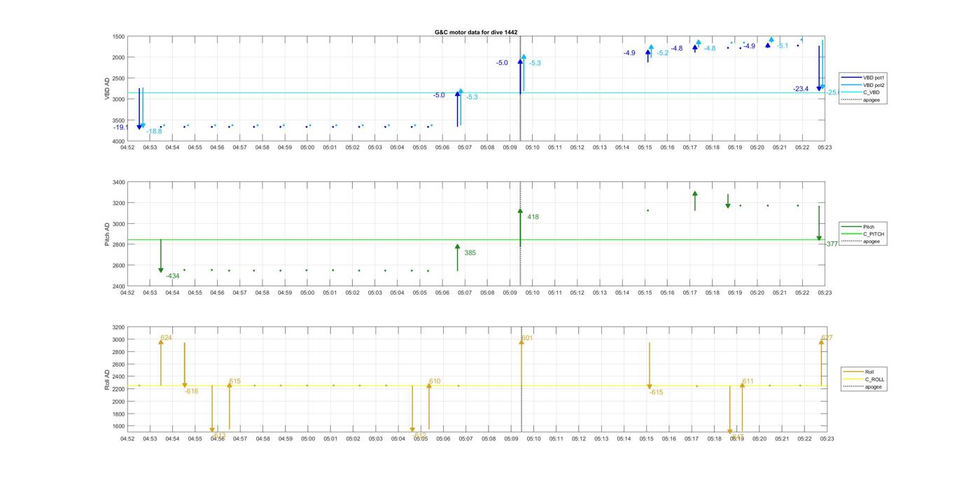This screenshot has height=485, width=980.
Task: Select the plot title 'G&C motor data for dive 1442'
Action: (476, 32)
